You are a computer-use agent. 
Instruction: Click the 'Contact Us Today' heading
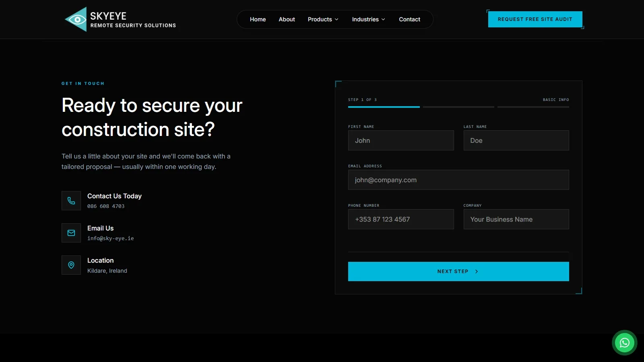coord(114,196)
